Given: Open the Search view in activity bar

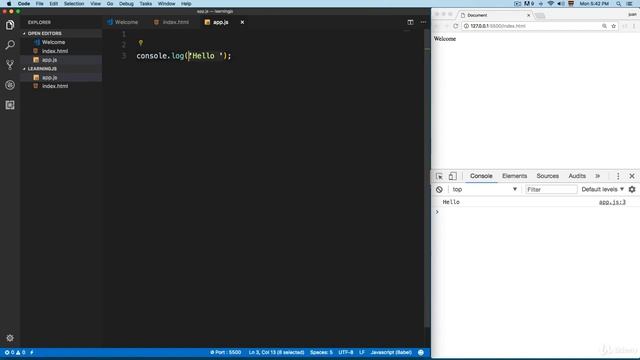Looking at the screenshot, I should click(x=10, y=45).
